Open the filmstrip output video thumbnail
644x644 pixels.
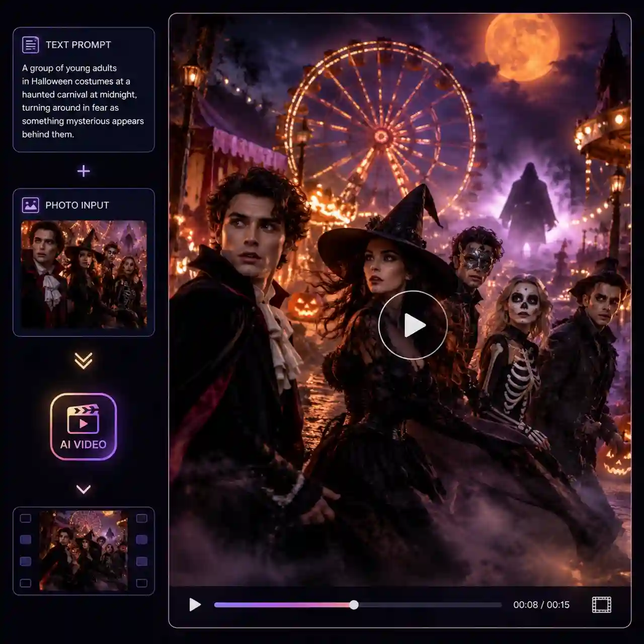[84, 550]
